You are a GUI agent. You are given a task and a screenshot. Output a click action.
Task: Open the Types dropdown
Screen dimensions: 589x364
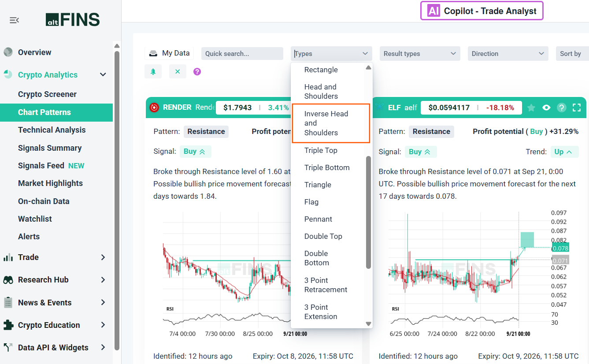[331, 54]
